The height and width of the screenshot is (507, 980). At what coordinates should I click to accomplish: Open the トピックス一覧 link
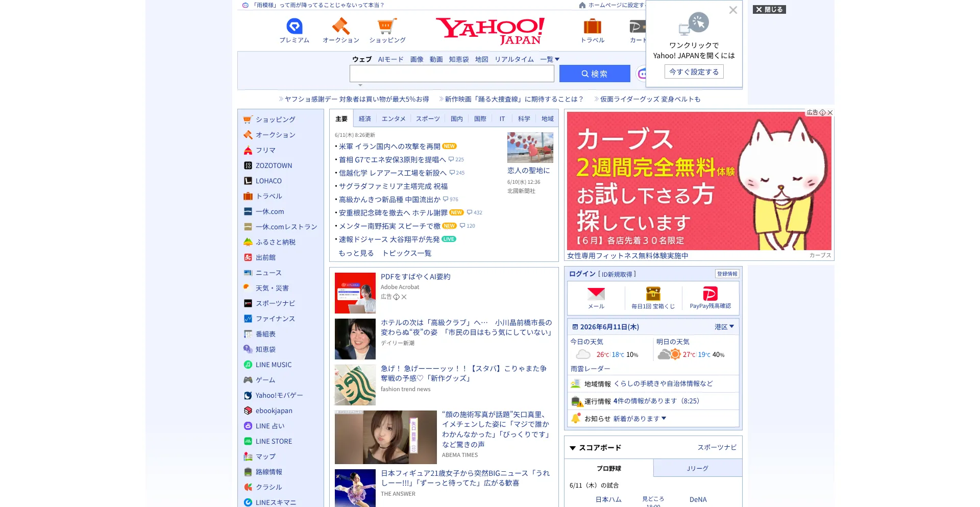[x=407, y=253]
